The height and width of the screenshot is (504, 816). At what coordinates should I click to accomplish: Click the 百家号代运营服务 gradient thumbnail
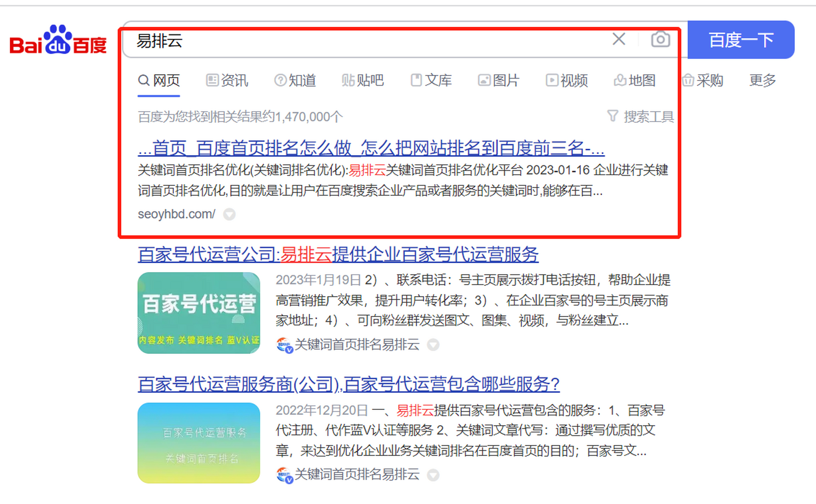199,443
